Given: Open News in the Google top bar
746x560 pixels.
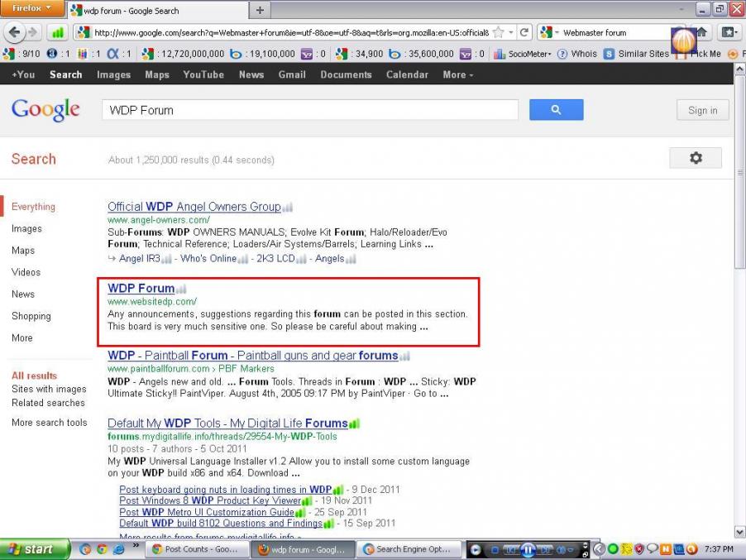Looking at the screenshot, I should click(x=251, y=74).
